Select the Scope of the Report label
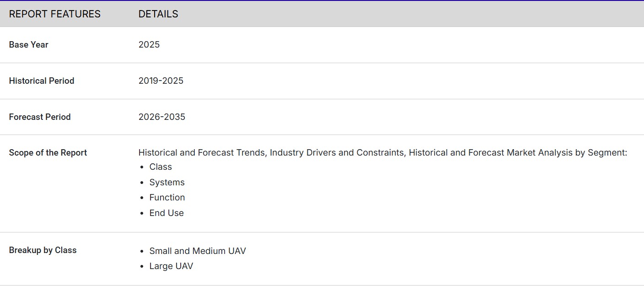Viewport: 644px width, 286px height. coord(48,153)
